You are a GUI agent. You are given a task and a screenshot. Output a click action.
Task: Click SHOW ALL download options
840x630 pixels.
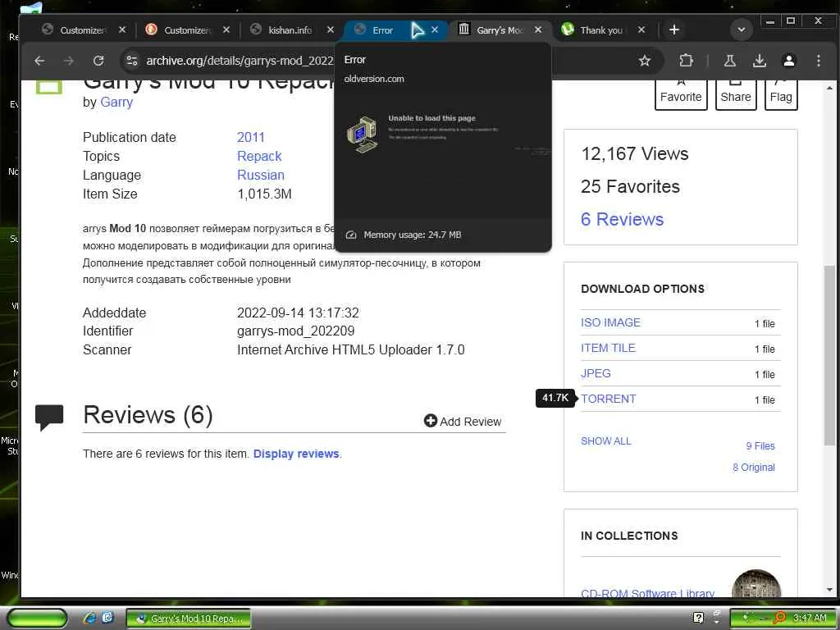(x=606, y=441)
